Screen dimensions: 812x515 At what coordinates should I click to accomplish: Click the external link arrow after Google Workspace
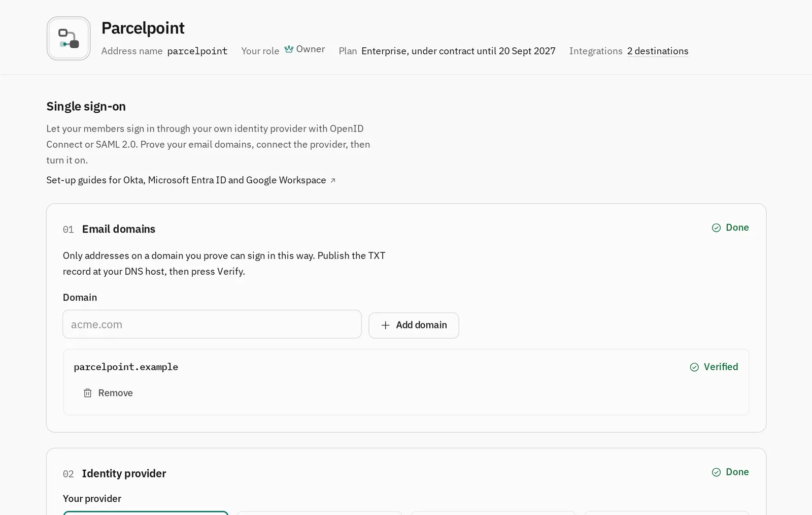coord(333,180)
